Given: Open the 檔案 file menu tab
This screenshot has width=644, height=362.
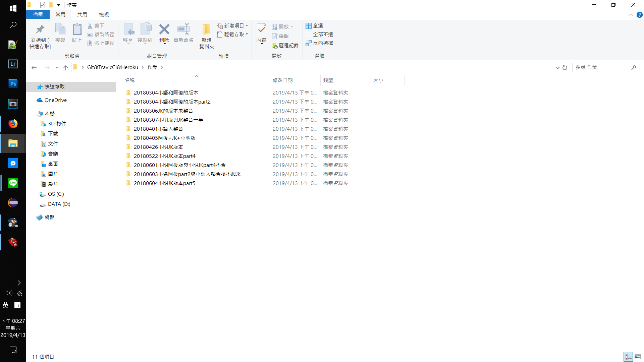Looking at the screenshot, I should [38, 15].
